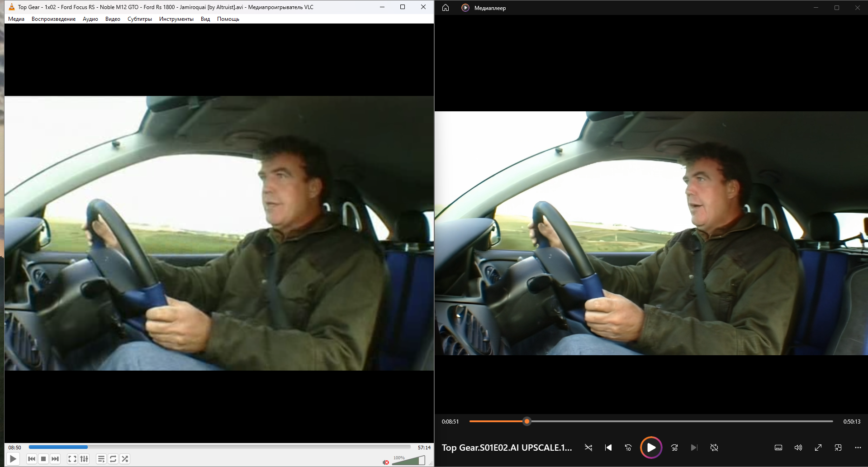
Task: Skip back 10 seconds in Media Player
Action: click(628, 448)
